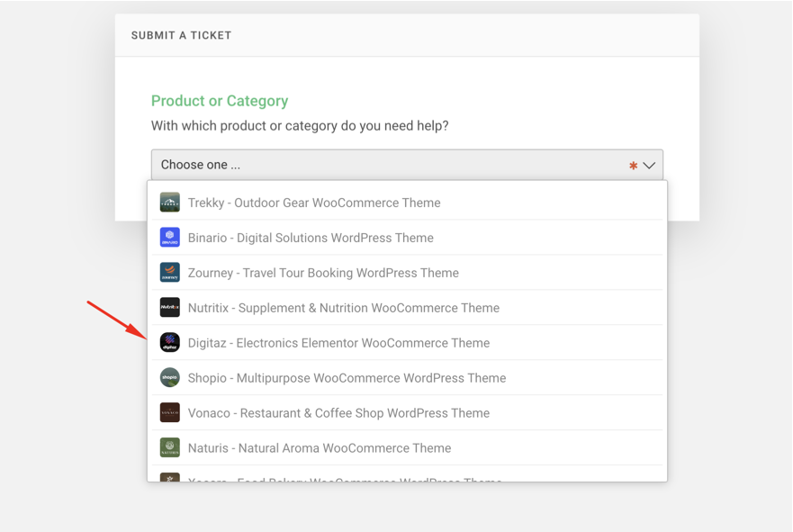Click the 'Choose one ...' select field

click(x=407, y=165)
